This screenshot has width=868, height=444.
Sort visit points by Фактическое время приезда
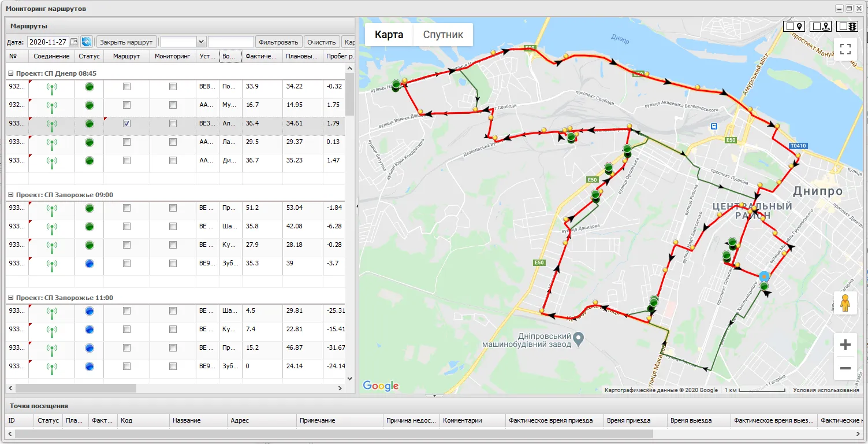tap(554, 420)
